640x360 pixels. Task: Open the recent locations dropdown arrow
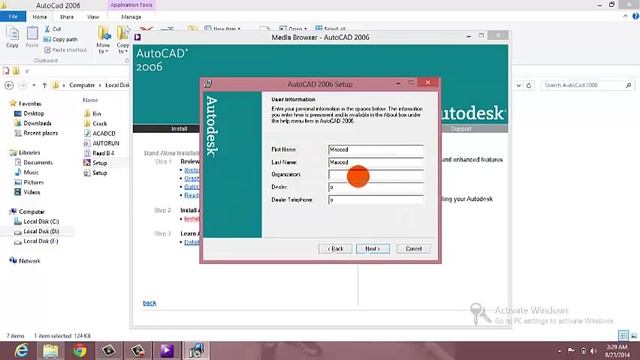point(34,85)
